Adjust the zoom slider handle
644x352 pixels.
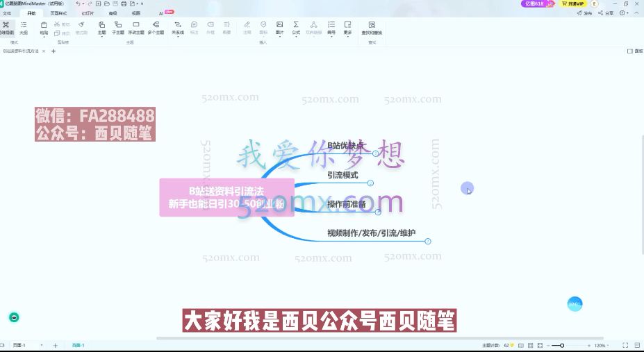[x=562, y=346]
